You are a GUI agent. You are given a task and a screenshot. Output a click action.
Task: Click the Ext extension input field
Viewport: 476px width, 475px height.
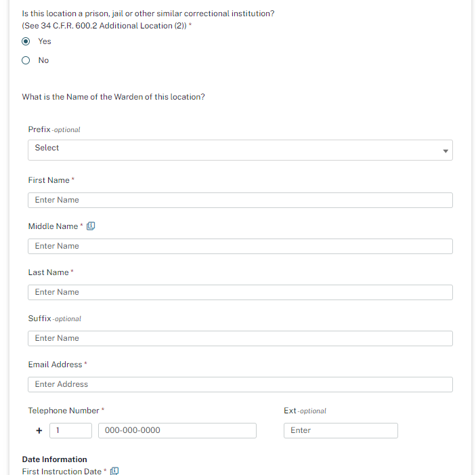340,430
